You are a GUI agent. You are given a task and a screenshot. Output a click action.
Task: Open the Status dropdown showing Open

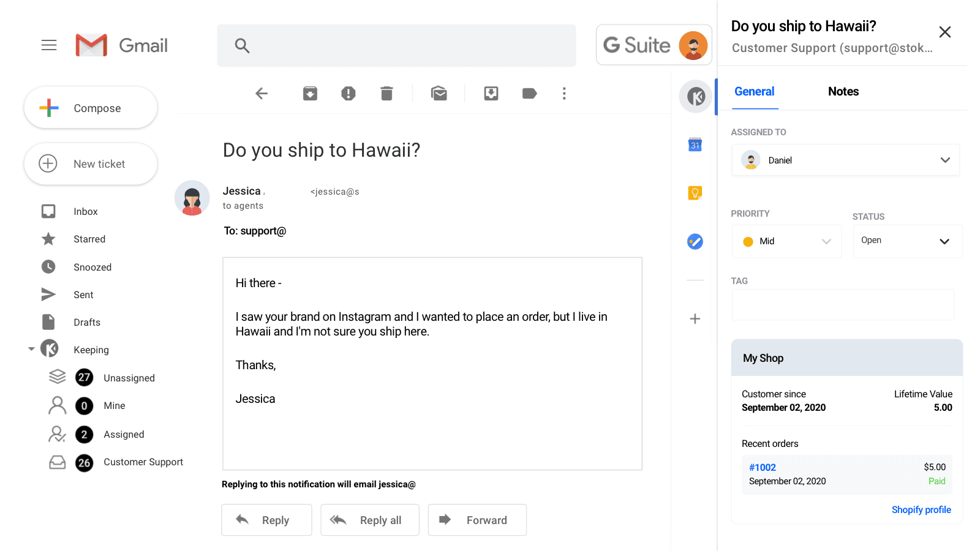click(907, 241)
